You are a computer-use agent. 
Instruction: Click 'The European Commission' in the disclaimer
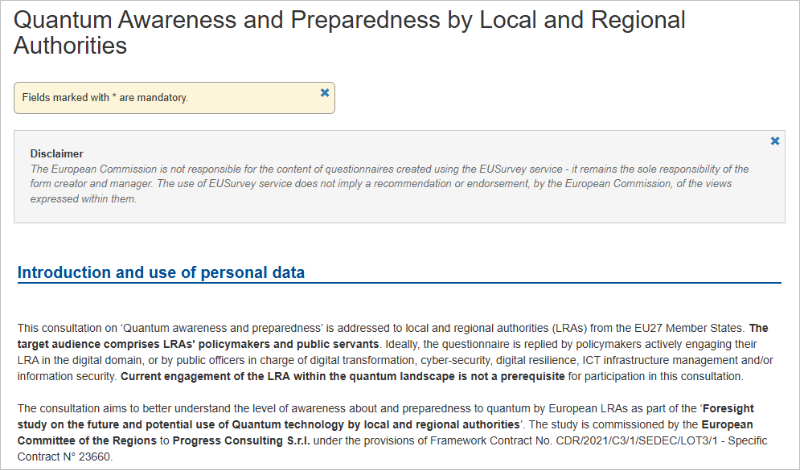[88, 168]
